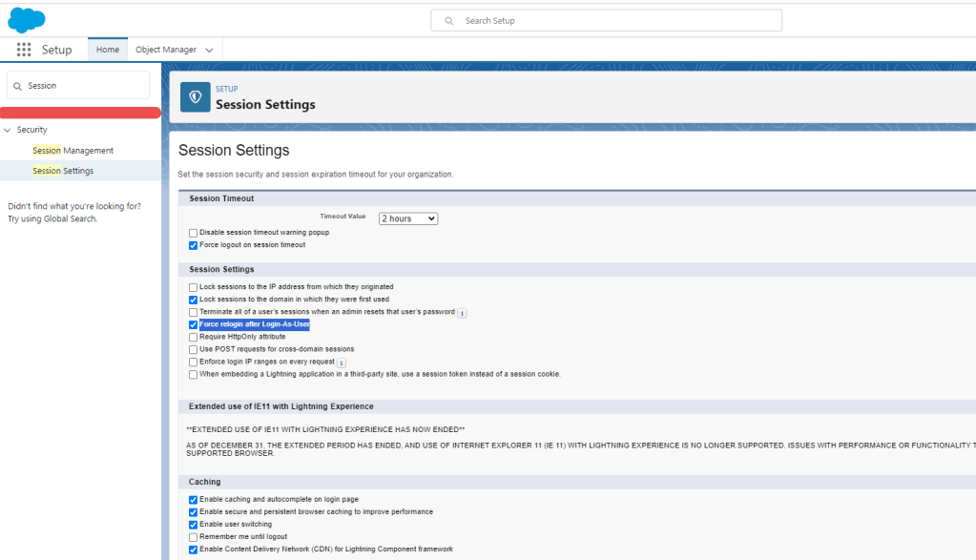976x560 pixels.
Task: Click info icon beside Terminate user's sessions option
Action: [462, 313]
